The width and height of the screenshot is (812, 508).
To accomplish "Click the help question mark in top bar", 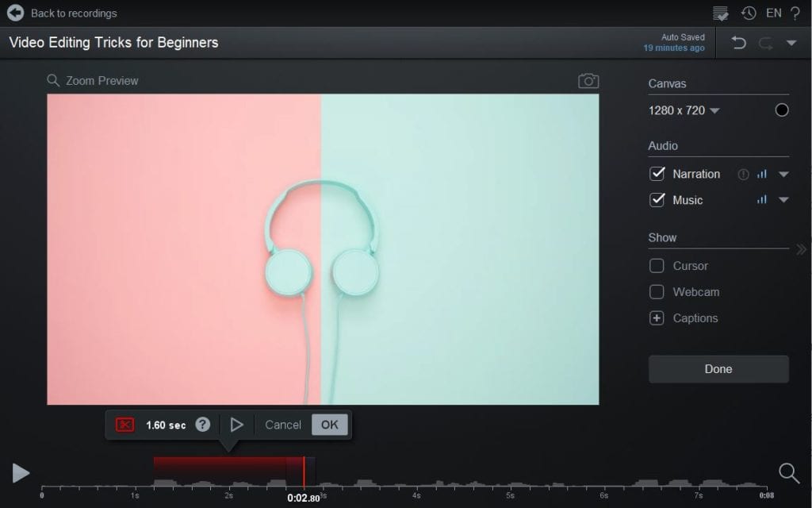I will [795, 13].
